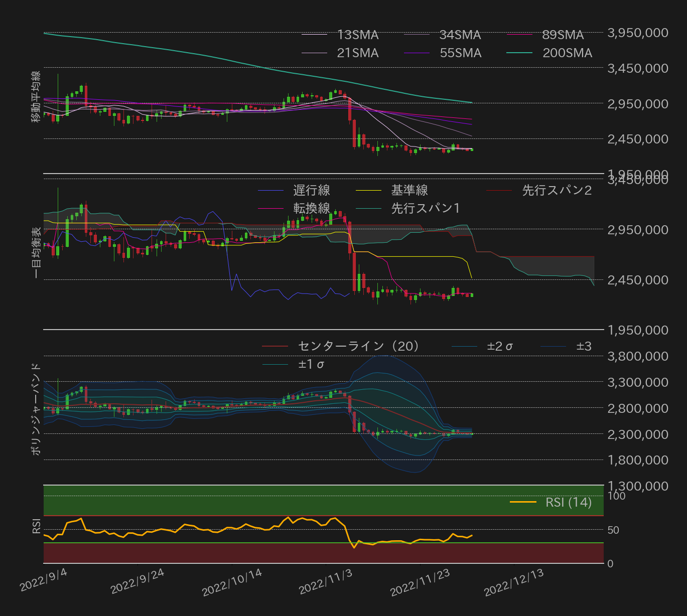Select the 21SMA legend label
The height and width of the screenshot is (616, 687).
click(x=358, y=53)
